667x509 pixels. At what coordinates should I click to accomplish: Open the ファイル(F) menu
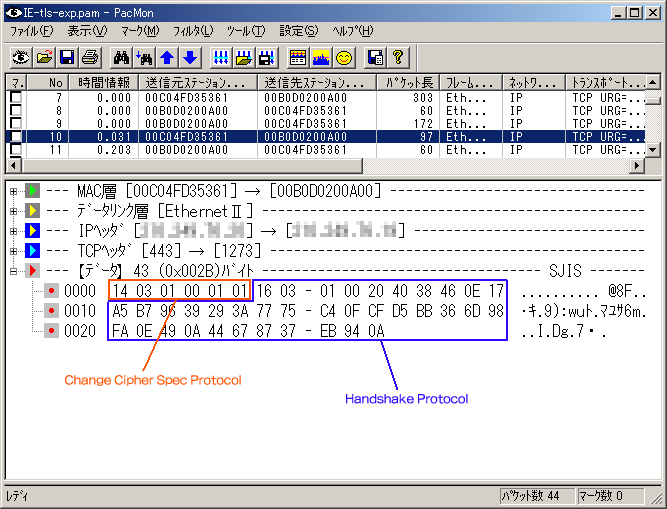click(x=31, y=31)
